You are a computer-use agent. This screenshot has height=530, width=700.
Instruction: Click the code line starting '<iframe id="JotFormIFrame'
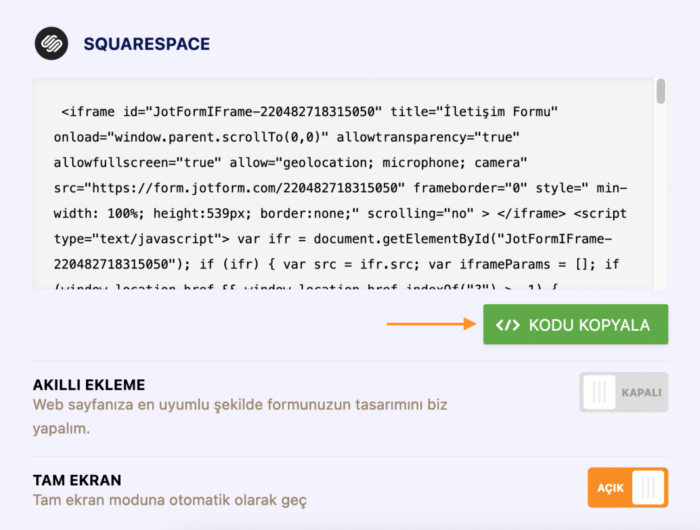click(309, 112)
